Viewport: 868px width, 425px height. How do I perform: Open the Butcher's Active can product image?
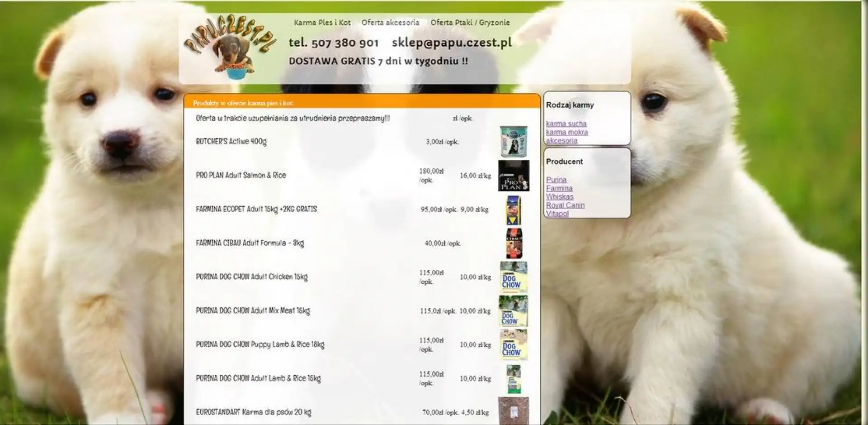[514, 142]
